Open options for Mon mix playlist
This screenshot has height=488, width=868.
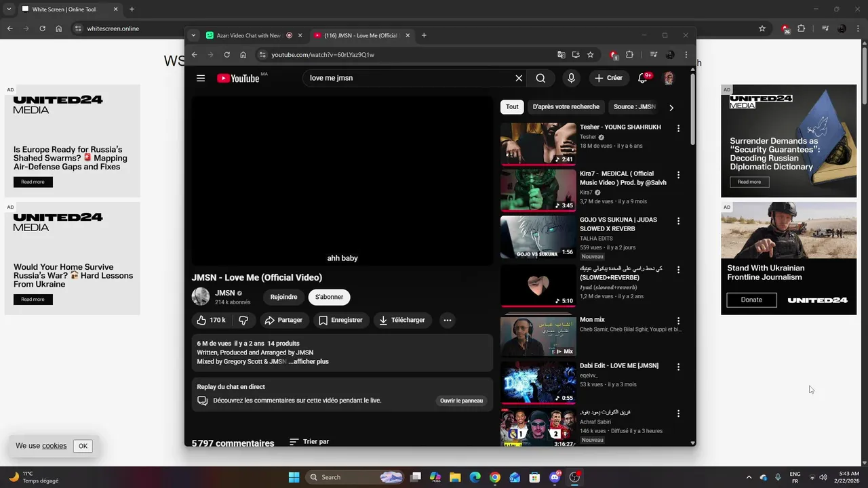(678, 321)
